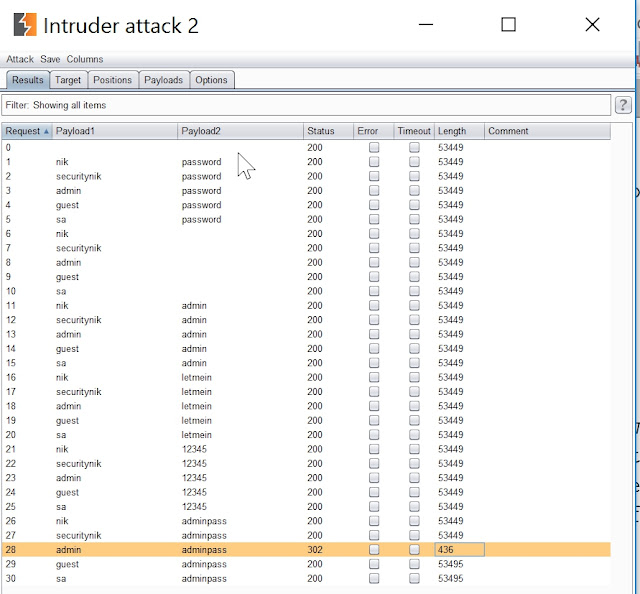
Task: Close the Intruder attack 2 window
Action: pyautogui.click(x=592, y=24)
